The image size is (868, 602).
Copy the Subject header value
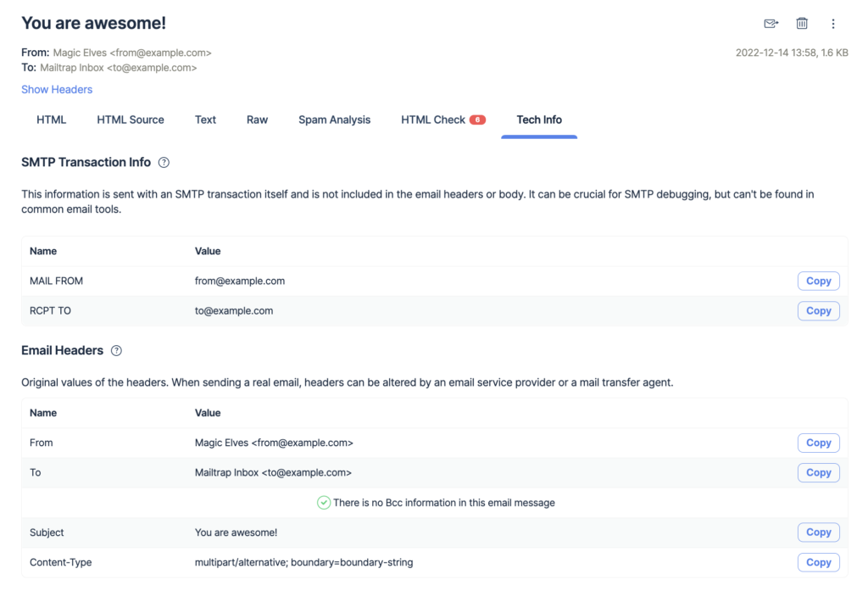[x=817, y=532]
